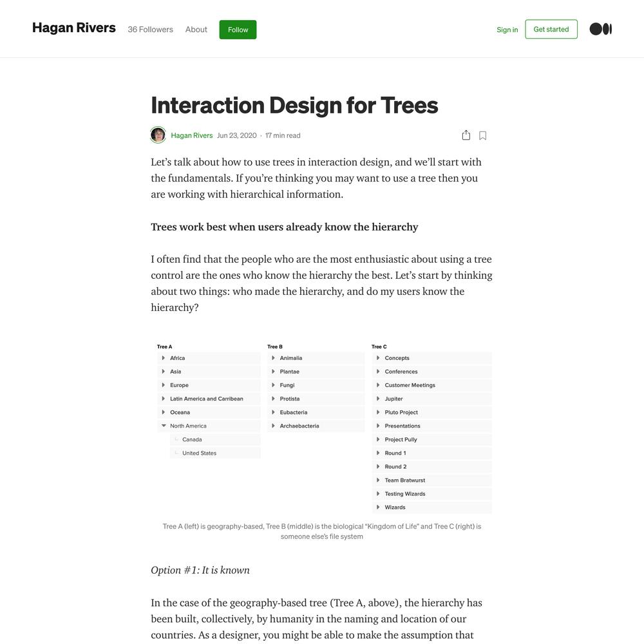The height and width of the screenshot is (644, 644).
Task: Expand the Project Pully folder arrow
Action: click(378, 439)
